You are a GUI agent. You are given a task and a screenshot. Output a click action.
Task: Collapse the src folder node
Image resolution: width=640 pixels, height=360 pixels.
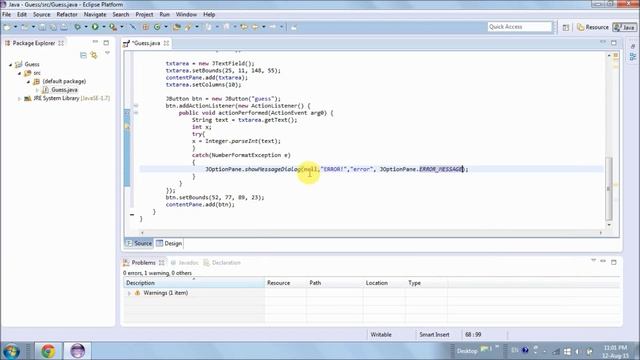pos(19,73)
